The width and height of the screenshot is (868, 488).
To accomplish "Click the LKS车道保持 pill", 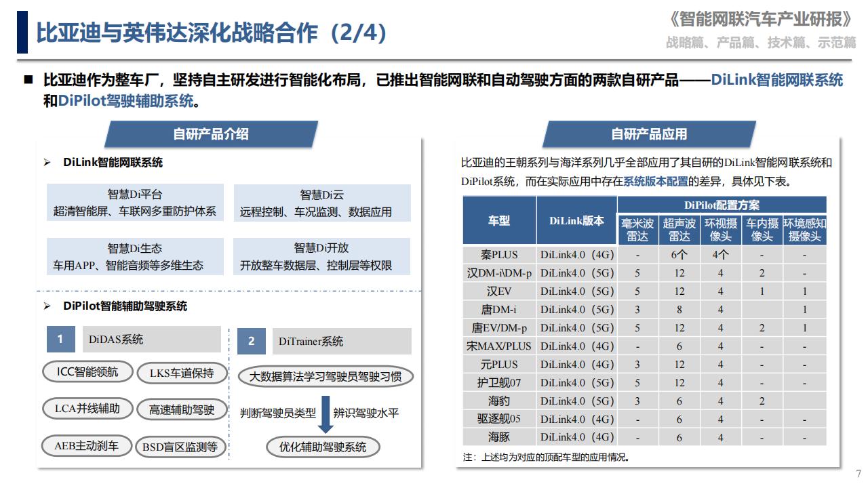I will (181, 373).
